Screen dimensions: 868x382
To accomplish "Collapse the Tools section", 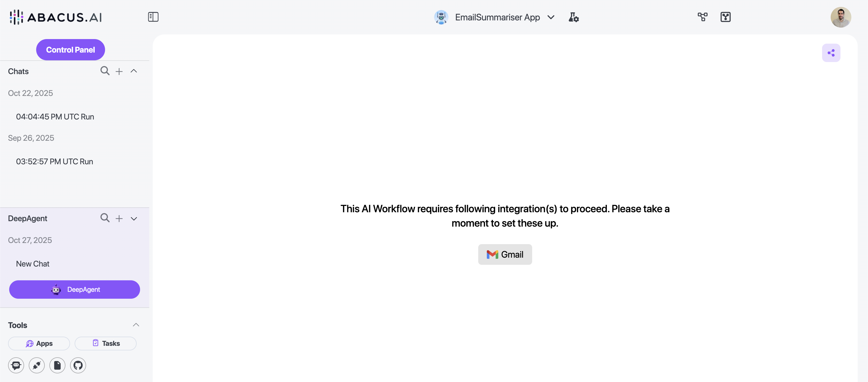I will 136,324.
